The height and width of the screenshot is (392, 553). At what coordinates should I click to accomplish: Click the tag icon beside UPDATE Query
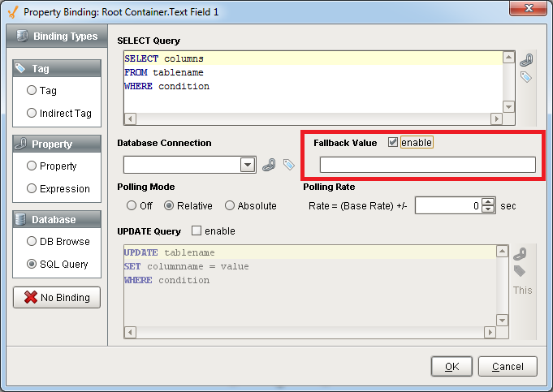click(521, 271)
